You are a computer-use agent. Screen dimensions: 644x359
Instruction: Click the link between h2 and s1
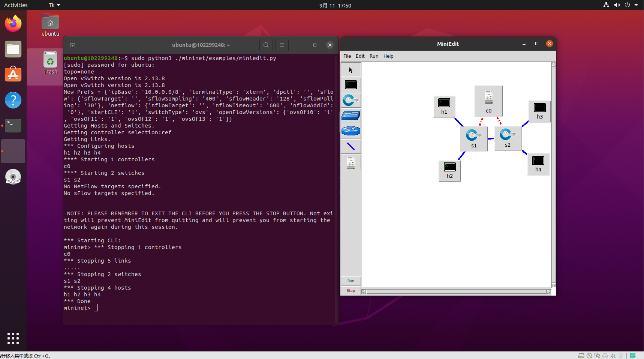pyautogui.click(x=462, y=155)
